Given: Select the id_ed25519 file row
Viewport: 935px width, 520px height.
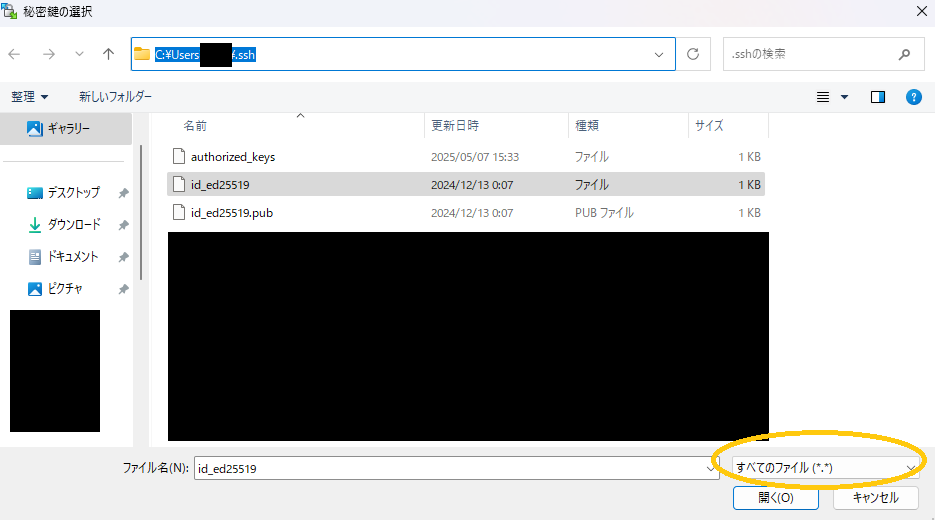Looking at the screenshot, I should [466, 184].
